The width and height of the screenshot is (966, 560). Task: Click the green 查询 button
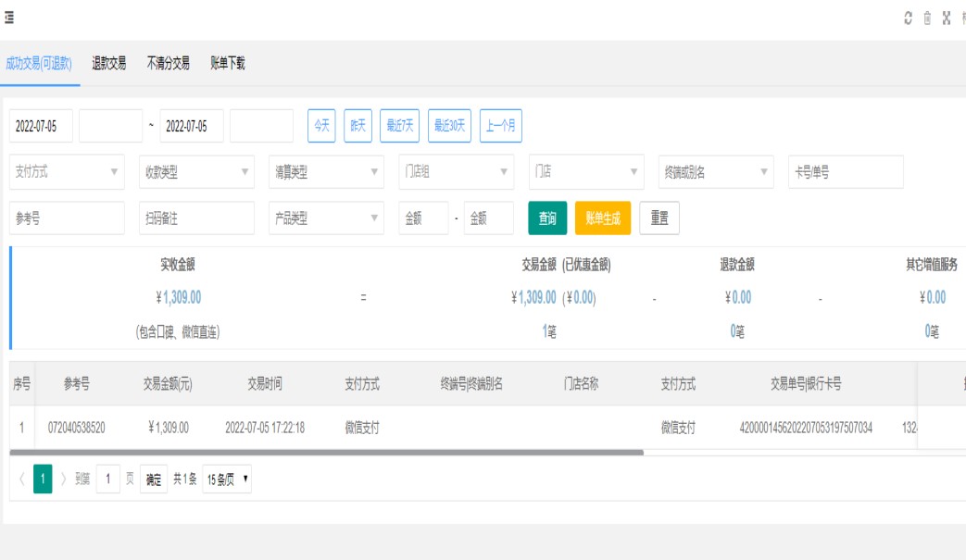pyautogui.click(x=547, y=218)
